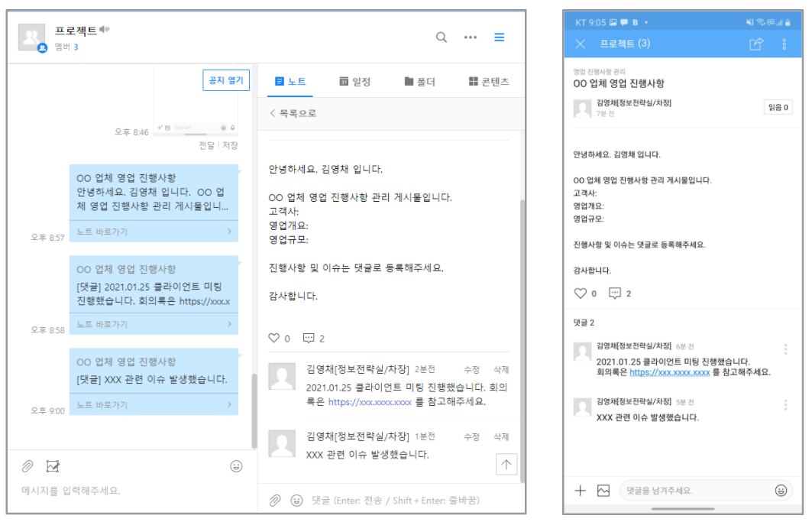Viewport: 812px width, 522px height.
Task: Click the note panel vertical scrollbar
Action: pos(522,341)
